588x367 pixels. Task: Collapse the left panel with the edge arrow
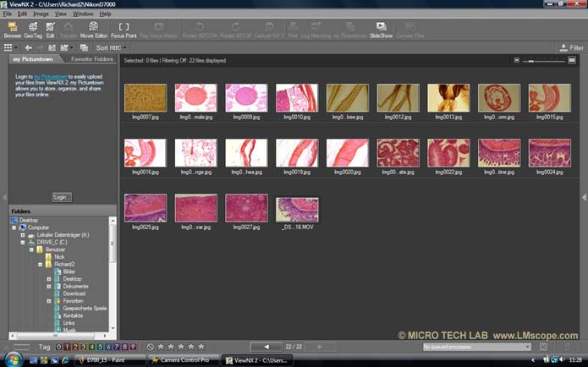click(x=4, y=197)
